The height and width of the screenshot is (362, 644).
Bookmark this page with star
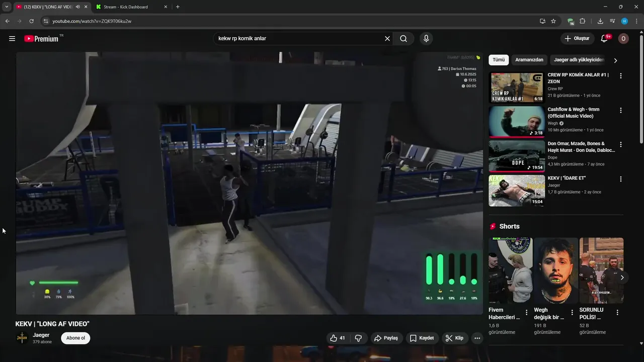click(x=553, y=21)
